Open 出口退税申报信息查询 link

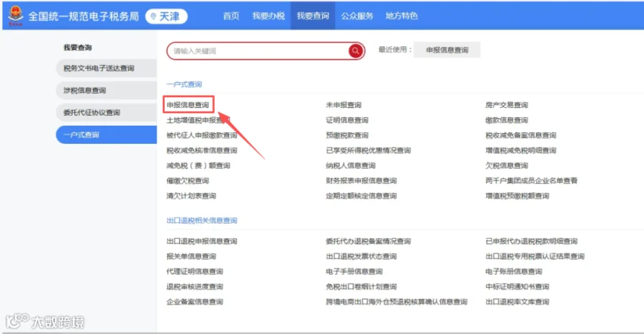coord(202,241)
